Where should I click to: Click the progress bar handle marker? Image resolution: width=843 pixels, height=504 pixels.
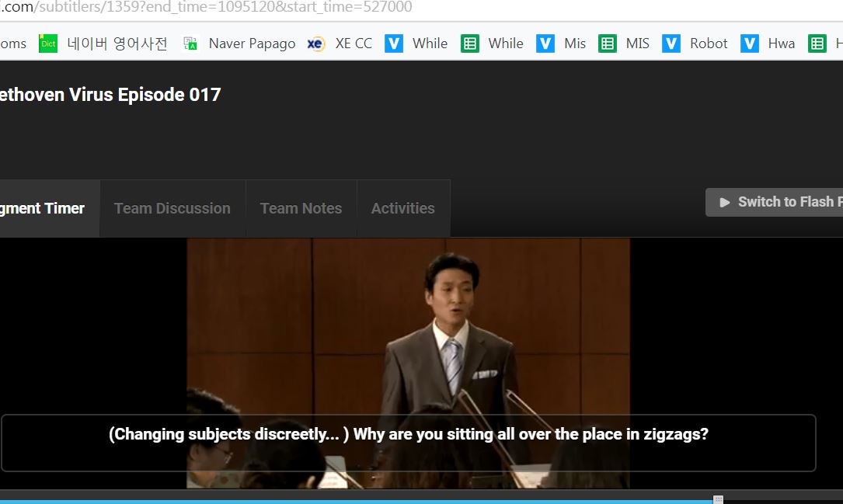coord(718,499)
